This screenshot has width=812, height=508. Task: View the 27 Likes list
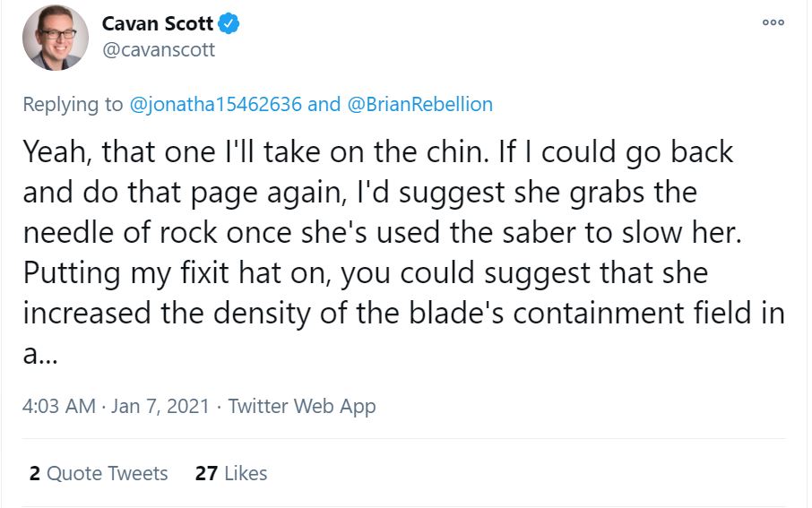pos(231,473)
